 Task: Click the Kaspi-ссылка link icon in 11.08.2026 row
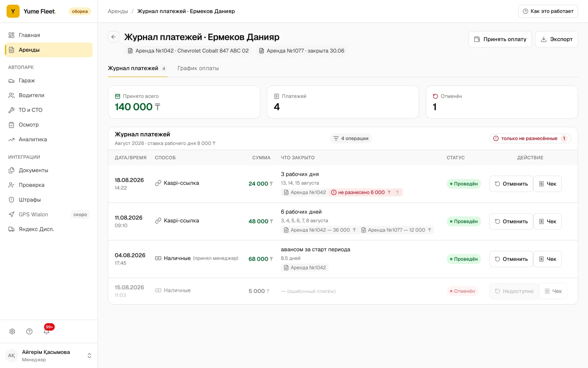tap(158, 221)
